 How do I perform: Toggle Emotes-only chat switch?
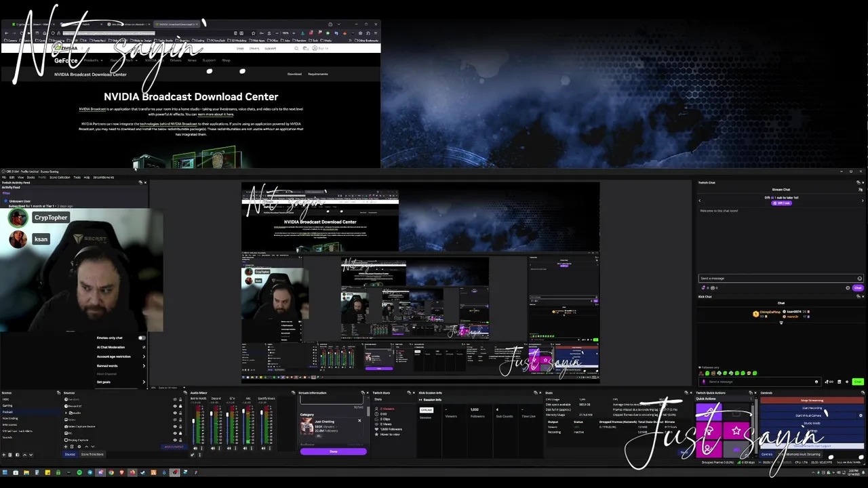pyautogui.click(x=142, y=338)
